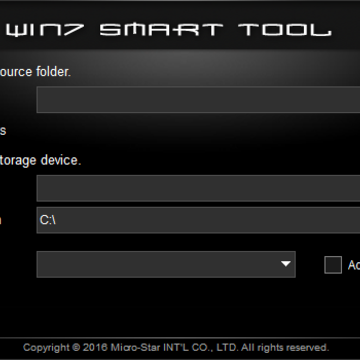Click the 'WIN7 SMART TOOL' title text
Image resolution: width=360 pixels, height=360 pixels.
click(x=169, y=30)
